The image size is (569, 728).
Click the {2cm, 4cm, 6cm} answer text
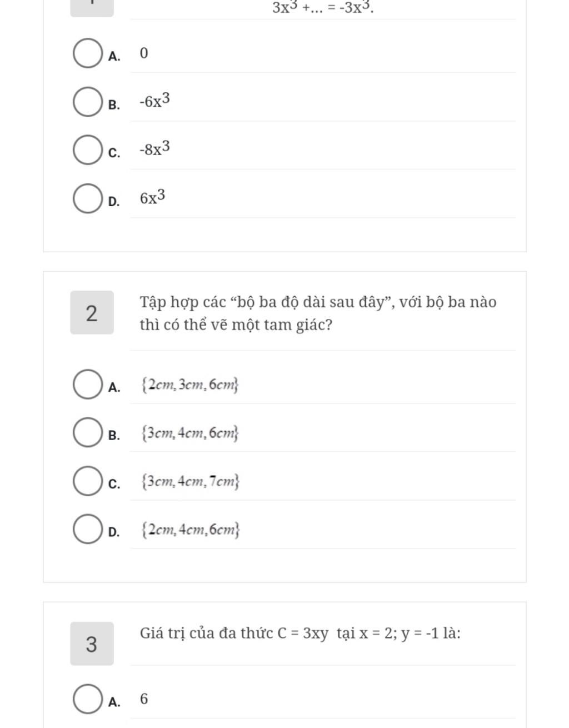pos(190,530)
